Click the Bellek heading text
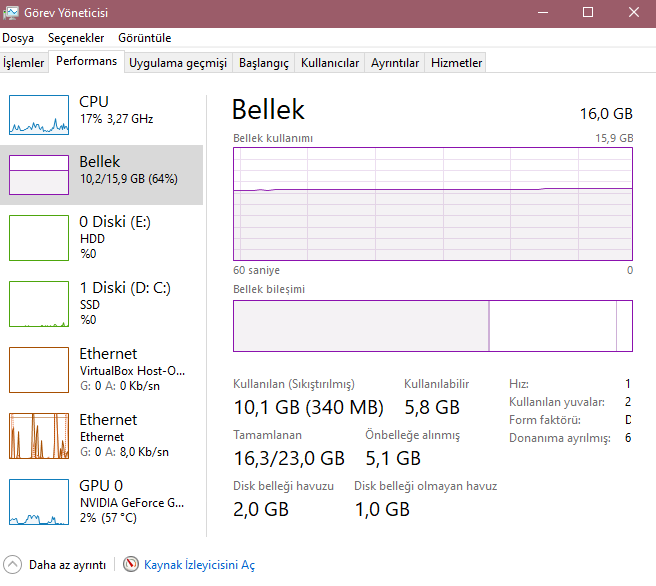Image resolution: width=656 pixels, height=586 pixels. (x=268, y=110)
